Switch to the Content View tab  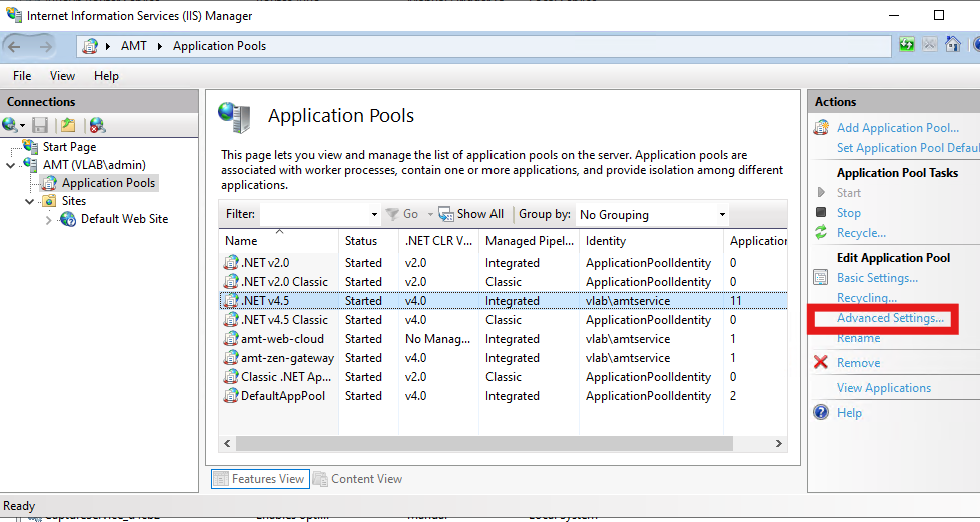pos(358,479)
